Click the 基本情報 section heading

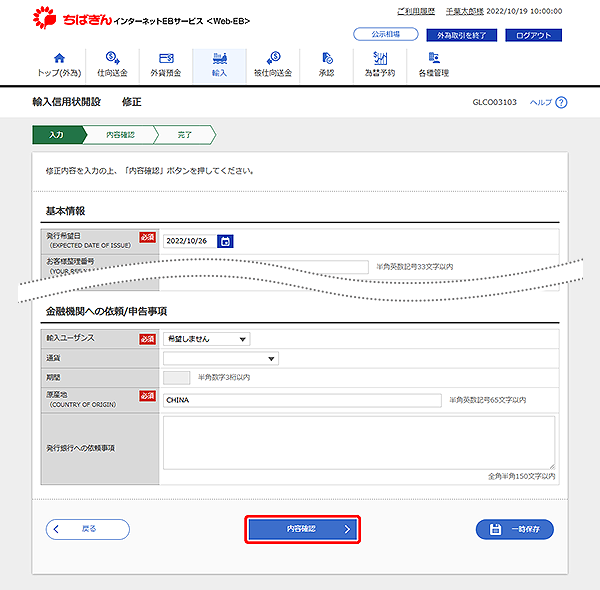(65, 211)
